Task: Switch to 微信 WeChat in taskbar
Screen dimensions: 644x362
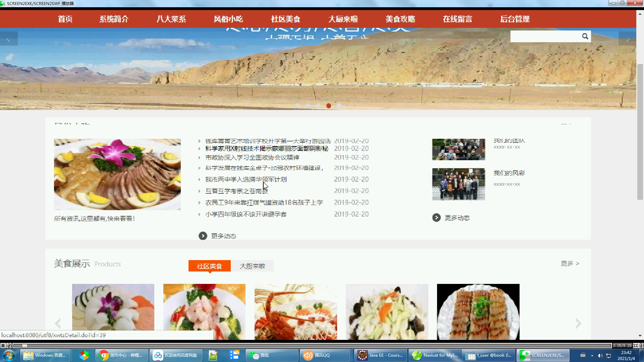Action: 272,355
